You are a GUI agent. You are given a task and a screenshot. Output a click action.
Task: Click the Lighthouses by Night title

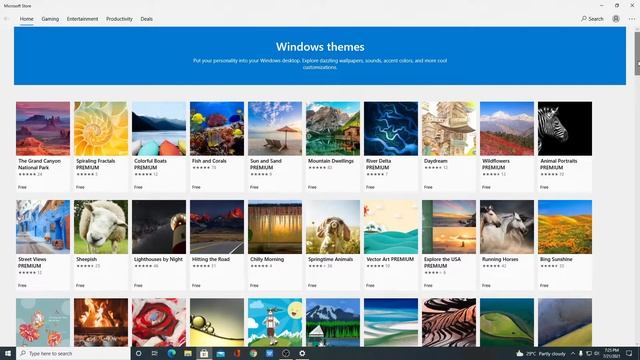click(x=158, y=259)
